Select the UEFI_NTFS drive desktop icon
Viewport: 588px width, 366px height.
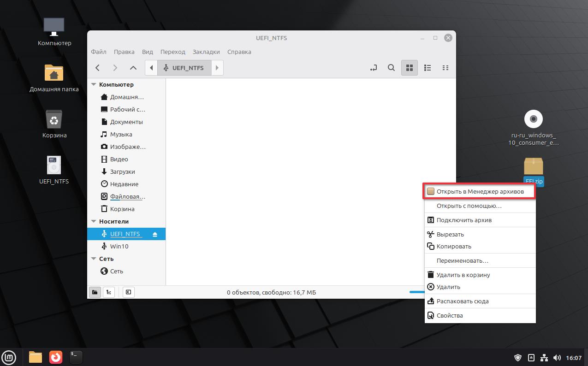pos(54,170)
